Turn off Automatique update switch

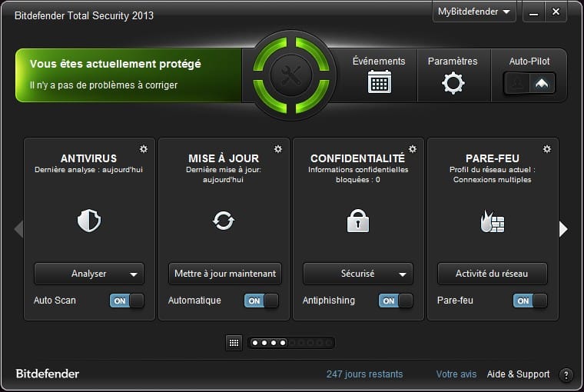(x=261, y=301)
